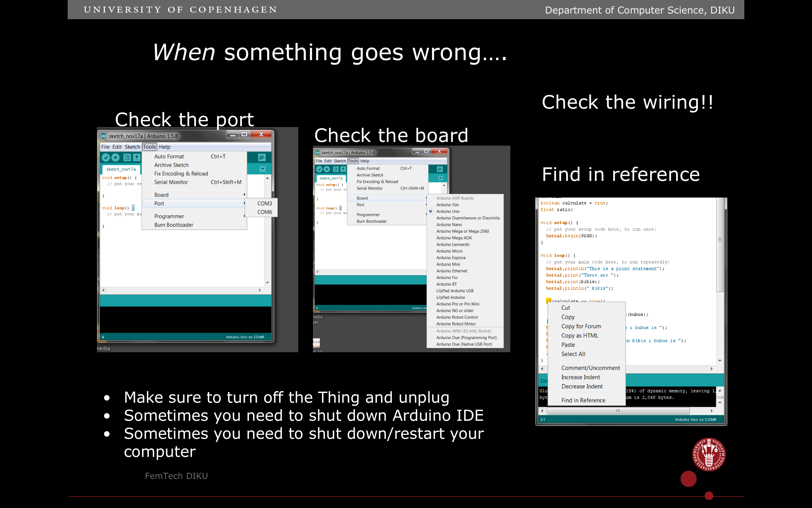Image resolution: width=812 pixels, height=508 pixels.
Task: Choose Find in Reference from context menu
Action: [x=586, y=400]
